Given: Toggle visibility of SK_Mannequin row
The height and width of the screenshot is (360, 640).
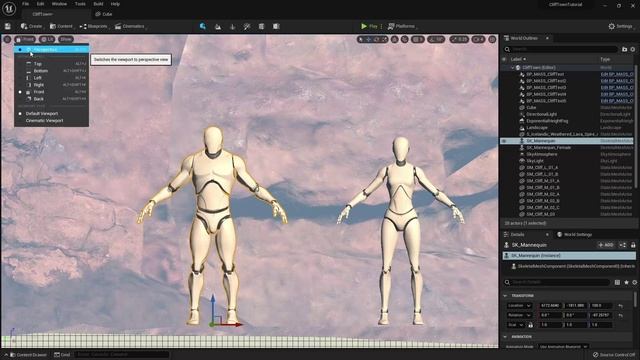Looking at the screenshot, I should [504, 141].
